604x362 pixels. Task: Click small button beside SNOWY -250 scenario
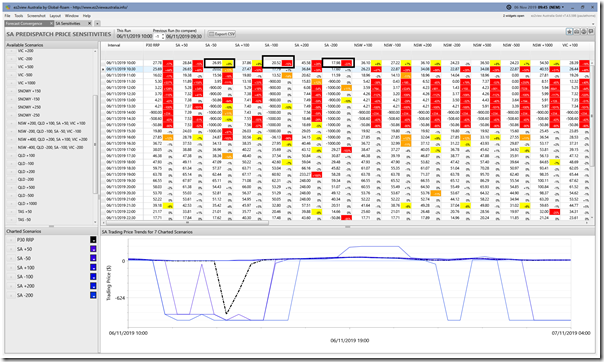click(11, 116)
